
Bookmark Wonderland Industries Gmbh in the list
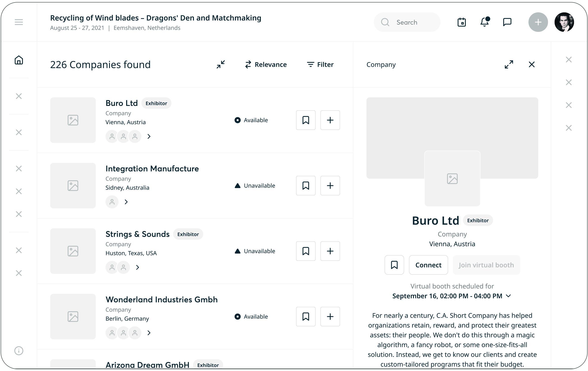click(305, 316)
